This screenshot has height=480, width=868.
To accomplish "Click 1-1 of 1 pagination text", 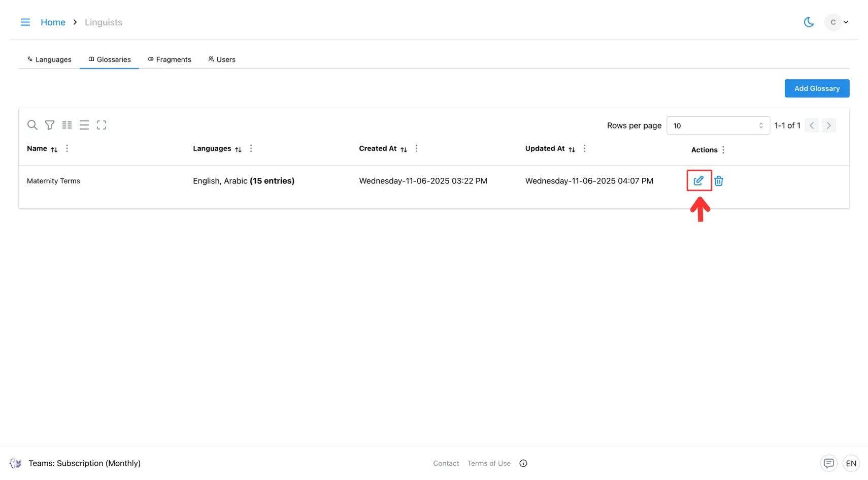I will [x=787, y=125].
